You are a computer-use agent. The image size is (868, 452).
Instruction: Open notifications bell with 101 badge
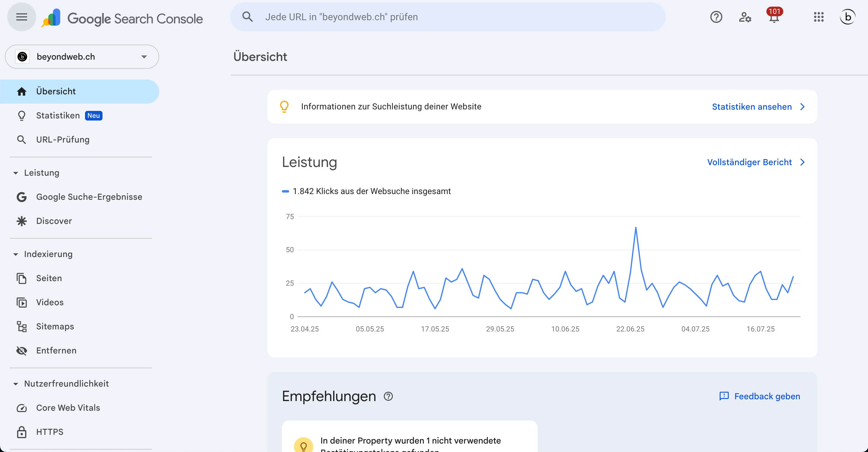pos(774,15)
